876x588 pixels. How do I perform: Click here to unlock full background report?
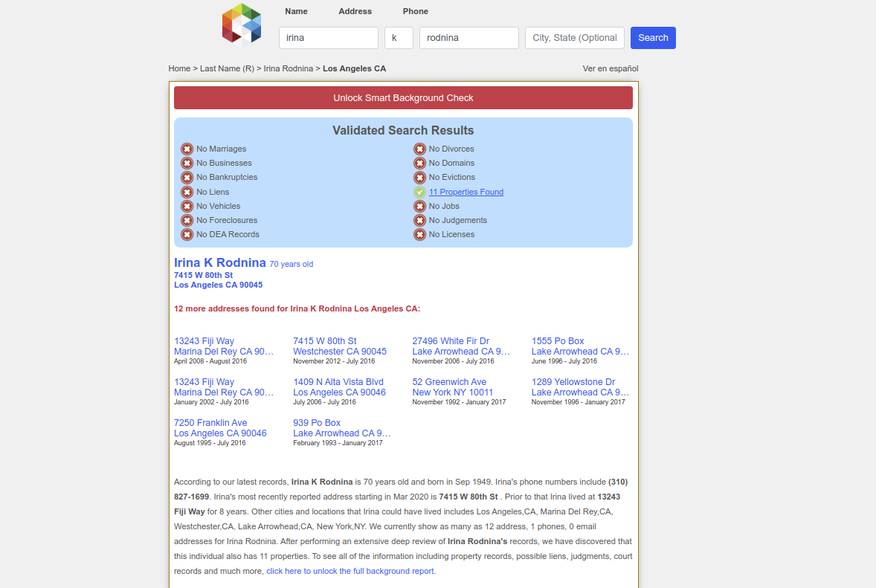pos(351,571)
